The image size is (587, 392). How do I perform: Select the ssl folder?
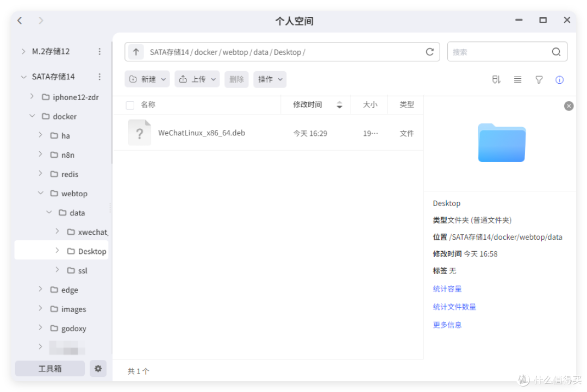pos(78,271)
